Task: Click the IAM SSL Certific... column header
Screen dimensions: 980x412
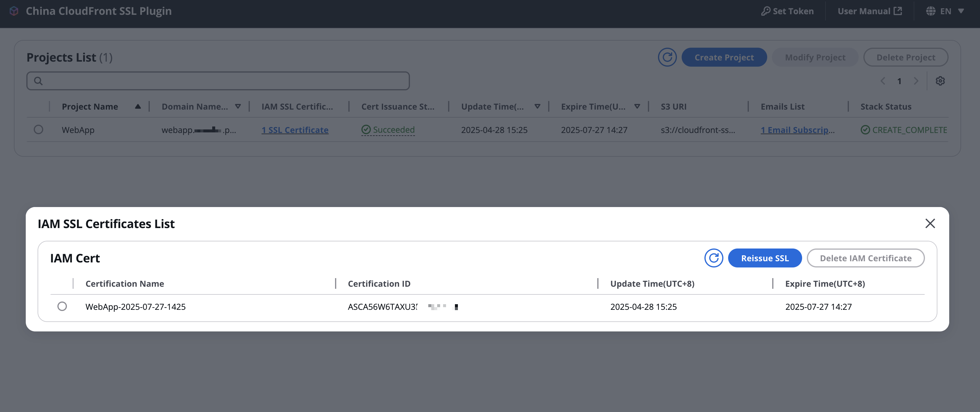Action: [297, 107]
